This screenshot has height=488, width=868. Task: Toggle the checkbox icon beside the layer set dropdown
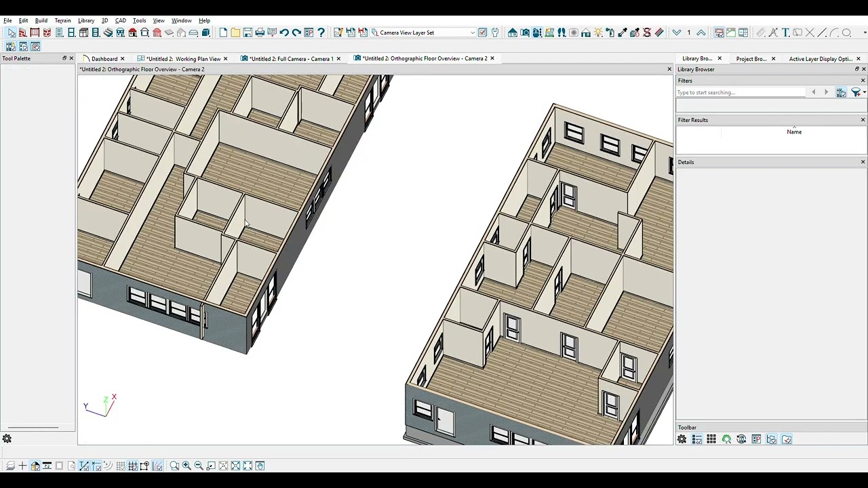pos(482,33)
